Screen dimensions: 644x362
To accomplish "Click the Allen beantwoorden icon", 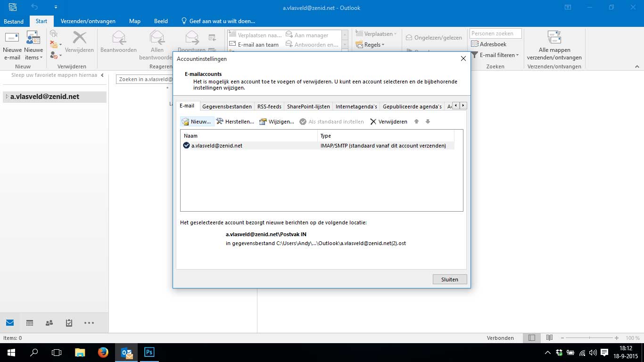I will [x=157, y=38].
